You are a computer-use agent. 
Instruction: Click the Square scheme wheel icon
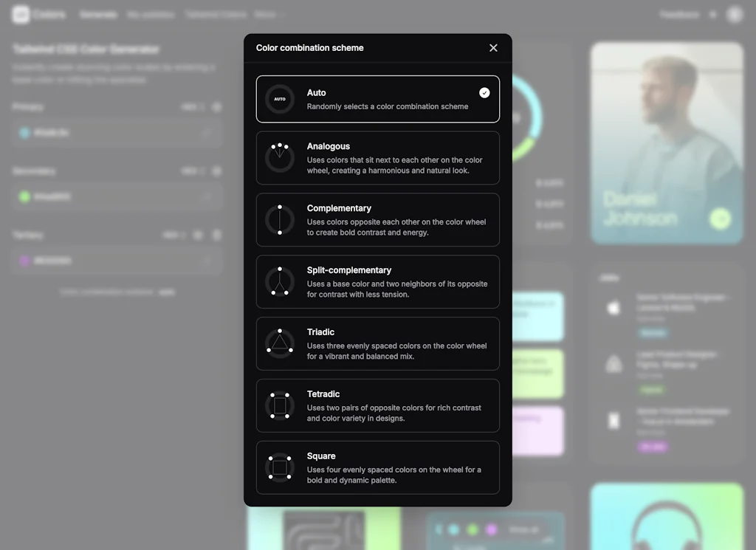click(x=280, y=467)
